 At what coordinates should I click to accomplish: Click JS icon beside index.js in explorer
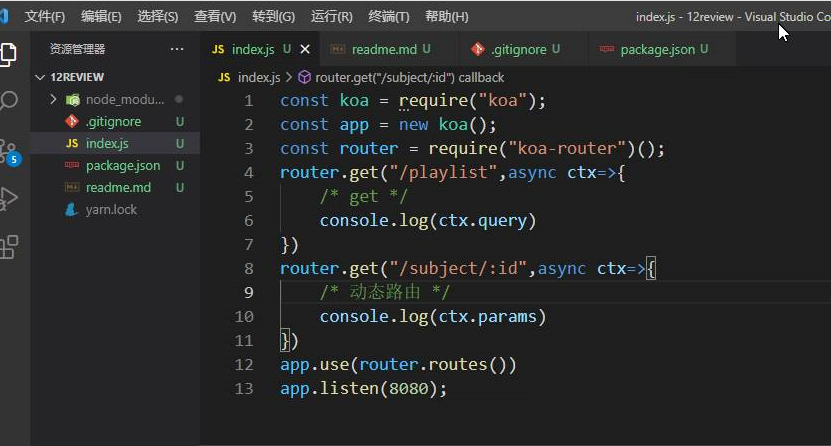click(72, 144)
